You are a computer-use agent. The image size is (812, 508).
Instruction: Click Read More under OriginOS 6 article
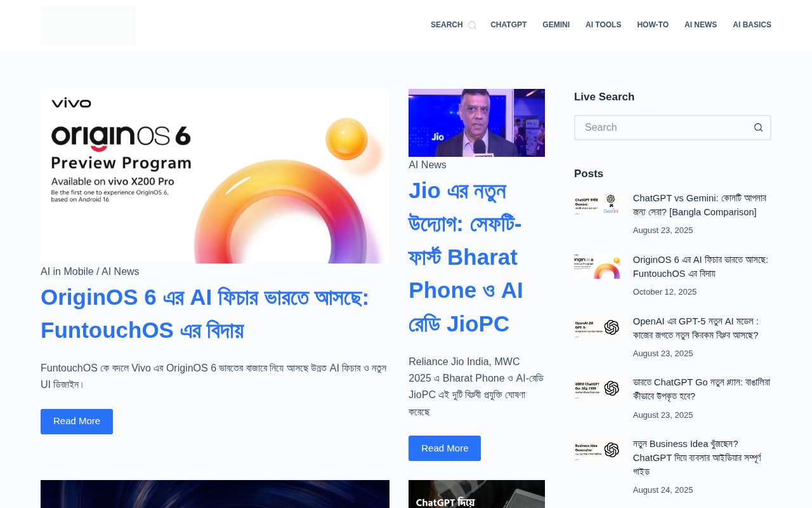tap(77, 422)
